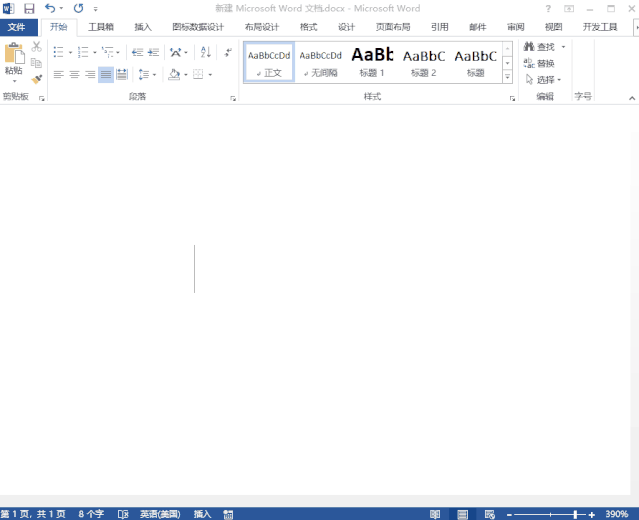Open the numbering library dropdown arrow
This screenshot has height=520, width=639.
click(95, 53)
